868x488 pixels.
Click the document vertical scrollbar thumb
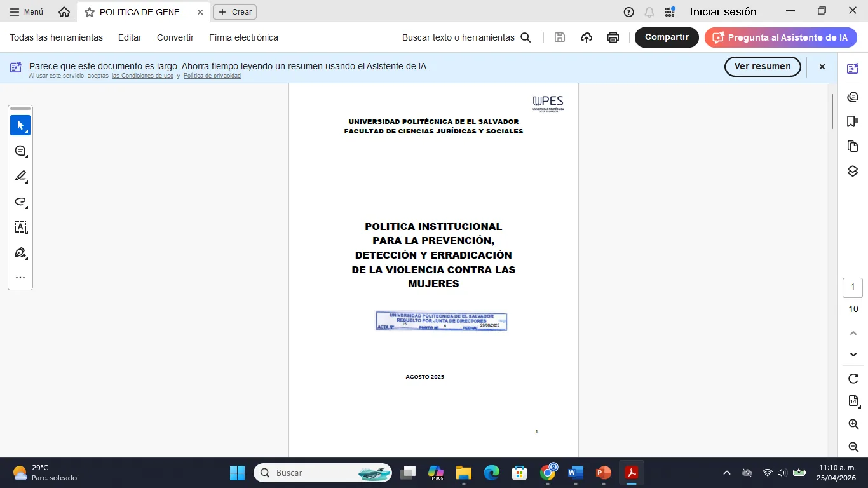click(x=832, y=111)
